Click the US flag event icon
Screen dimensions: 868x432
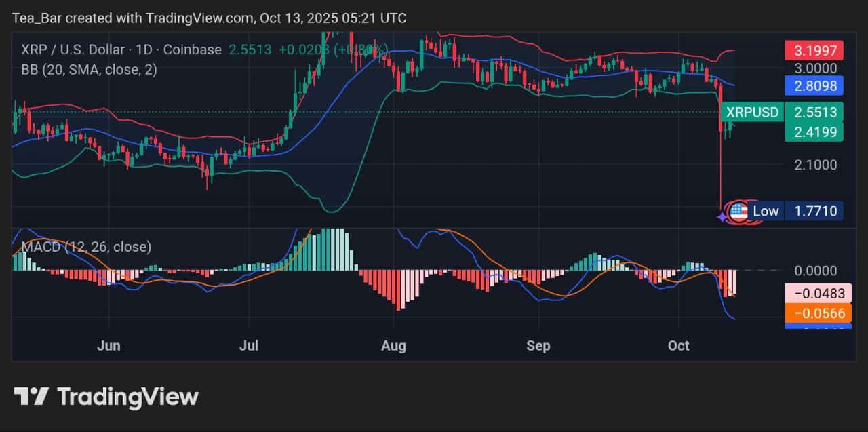point(738,212)
